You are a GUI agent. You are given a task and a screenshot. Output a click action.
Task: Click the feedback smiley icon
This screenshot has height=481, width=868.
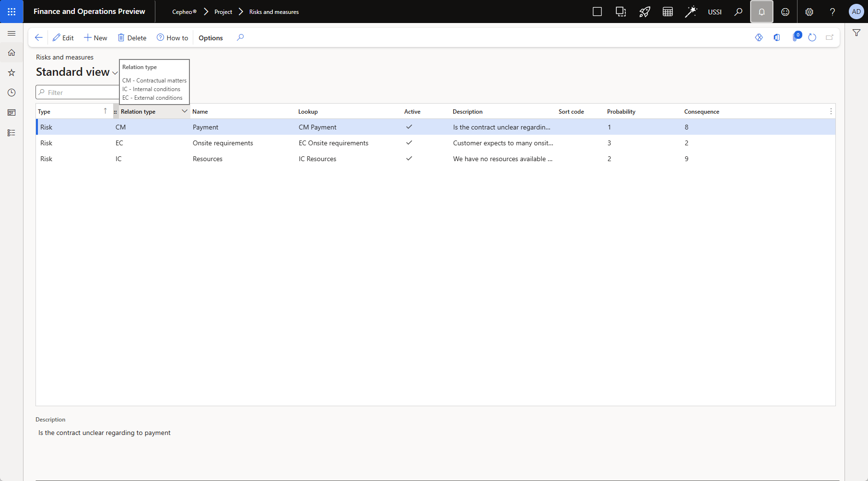coord(785,12)
